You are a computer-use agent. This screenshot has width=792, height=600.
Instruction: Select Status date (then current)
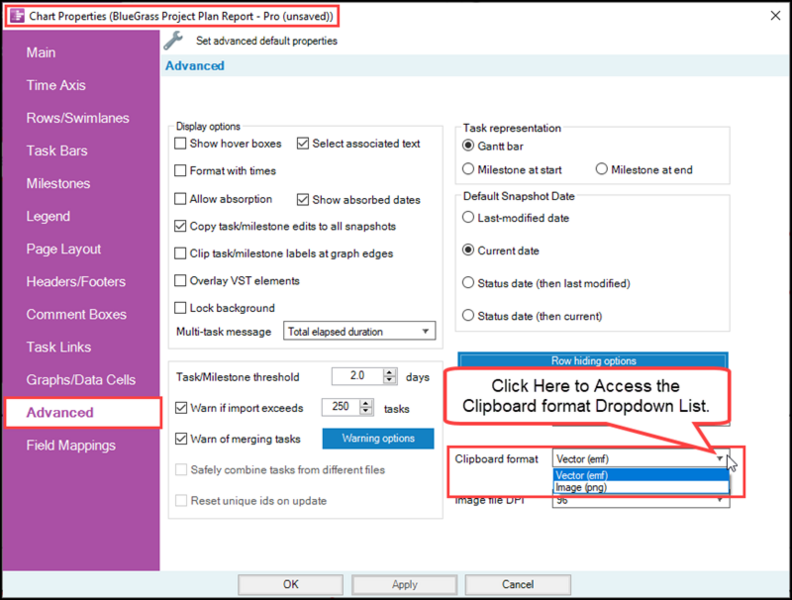(x=468, y=316)
